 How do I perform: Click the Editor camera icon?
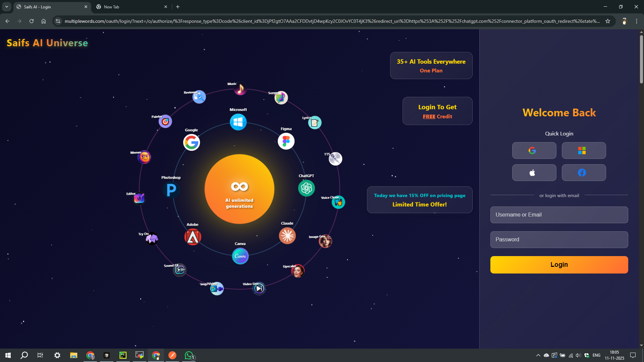139,198
